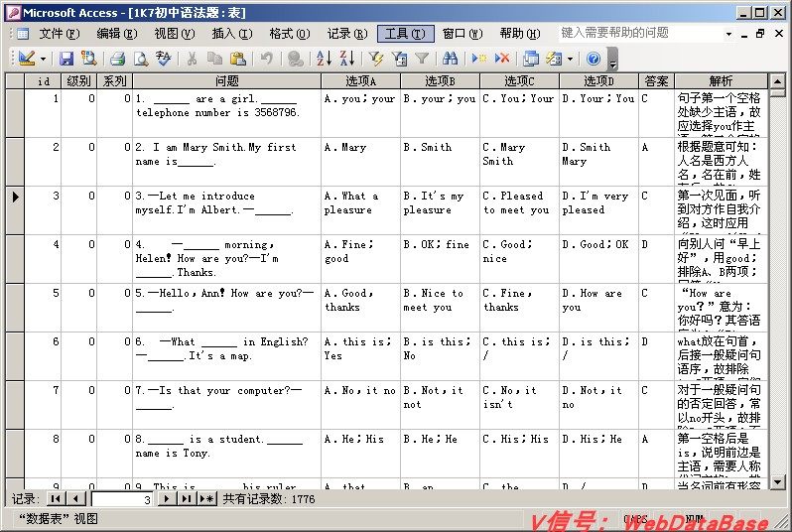Go to next record navigation button

click(166, 498)
